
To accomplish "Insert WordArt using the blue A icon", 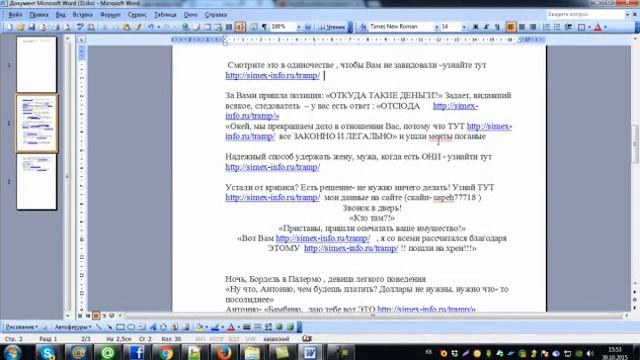I will pyautogui.click(x=153, y=327).
